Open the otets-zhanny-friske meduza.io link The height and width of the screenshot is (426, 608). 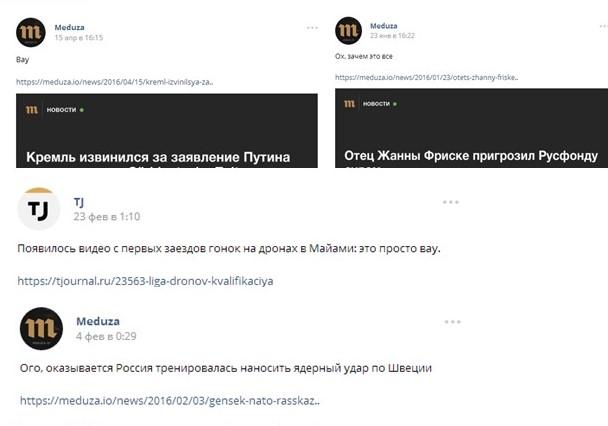[x=427, y=77]
